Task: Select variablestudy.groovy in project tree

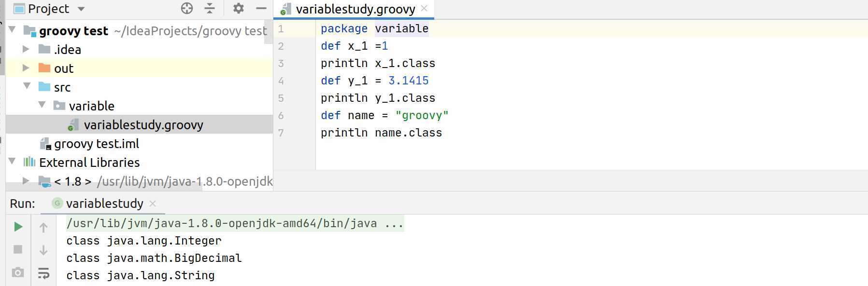Action: 143,125
